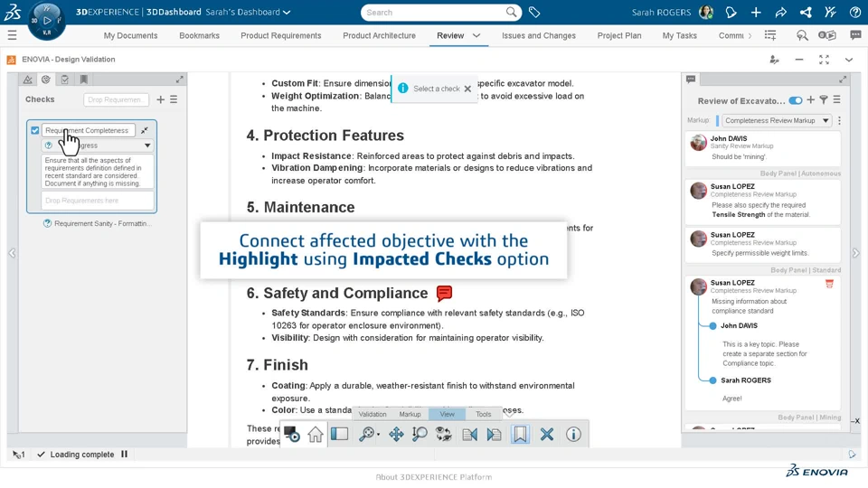Click the red comment marker by Safety heading
The image size is (868, 488).
[444, 293]
